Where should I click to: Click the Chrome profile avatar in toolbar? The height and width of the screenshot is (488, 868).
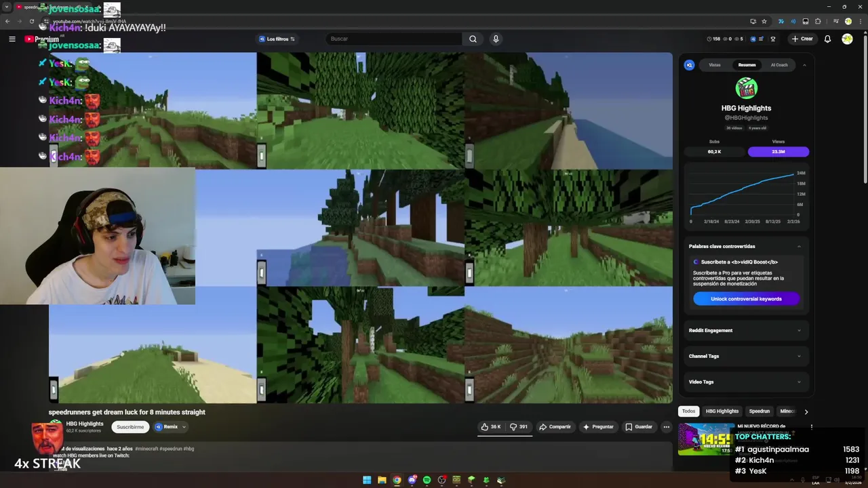coord(848,21)
